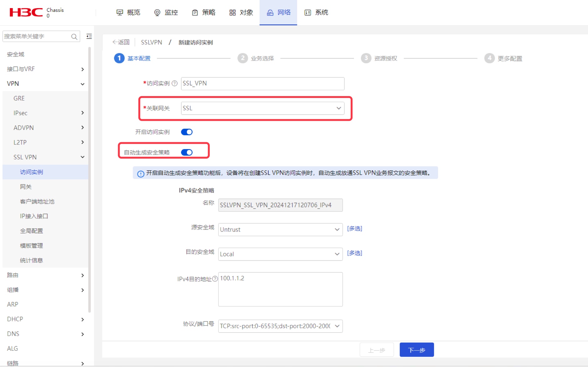Expand DHCP menu
The height and width of the screenshot is (367, 588).
click(46, 319)
